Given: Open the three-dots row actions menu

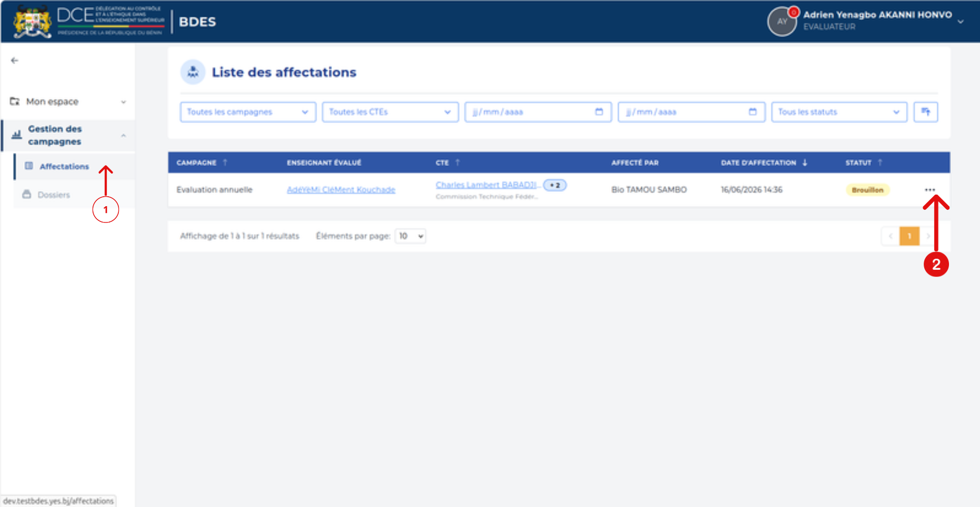Looking at the screenshot, I should (x=930, y=190).
